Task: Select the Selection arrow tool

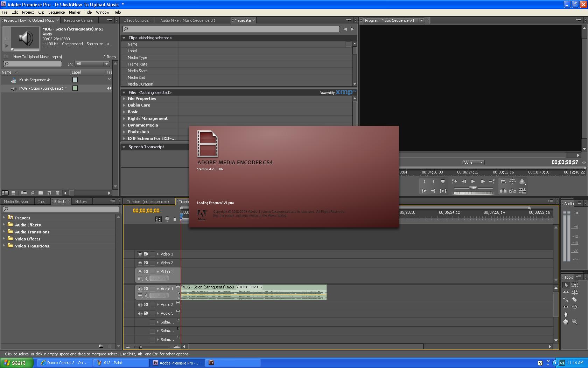Action: pos(566,285)
